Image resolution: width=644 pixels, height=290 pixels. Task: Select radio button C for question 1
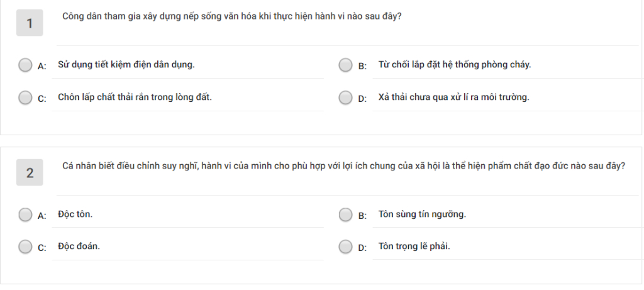click(x=25, y=98)
